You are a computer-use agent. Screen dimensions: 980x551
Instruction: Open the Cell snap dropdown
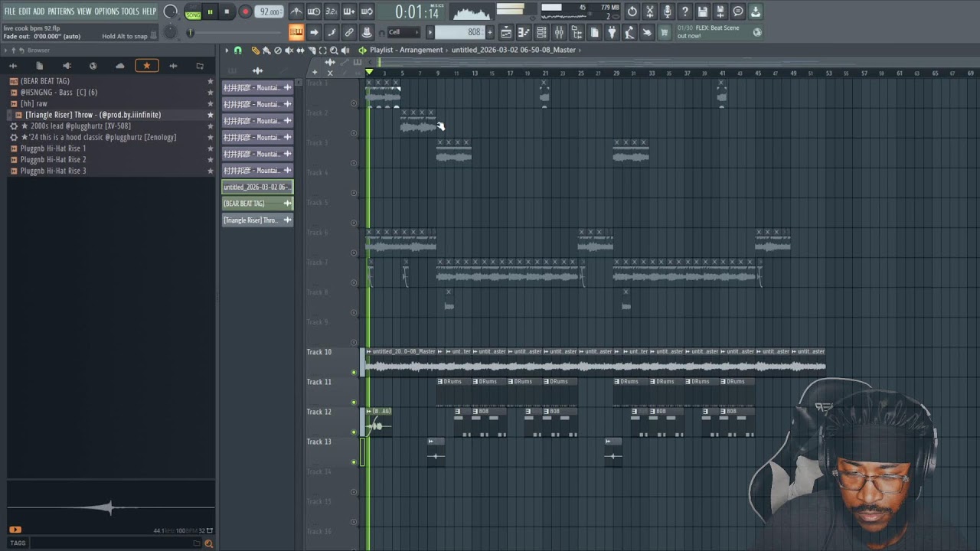(x=403, y=32)
